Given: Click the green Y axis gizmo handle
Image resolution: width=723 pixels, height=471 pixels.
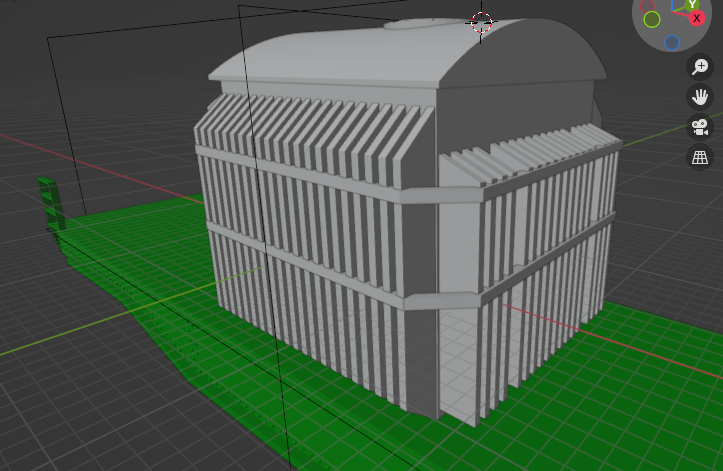Looking at the screenshot, I should point(692,3).
